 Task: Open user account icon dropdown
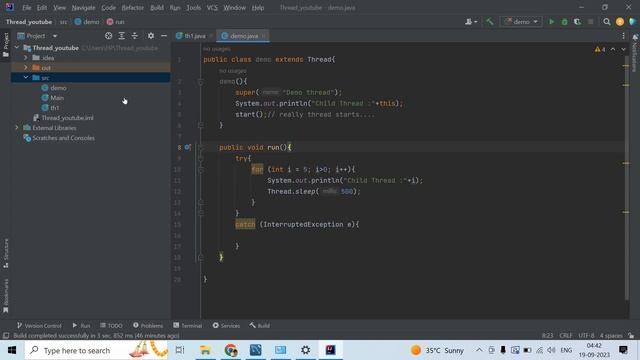471,22
